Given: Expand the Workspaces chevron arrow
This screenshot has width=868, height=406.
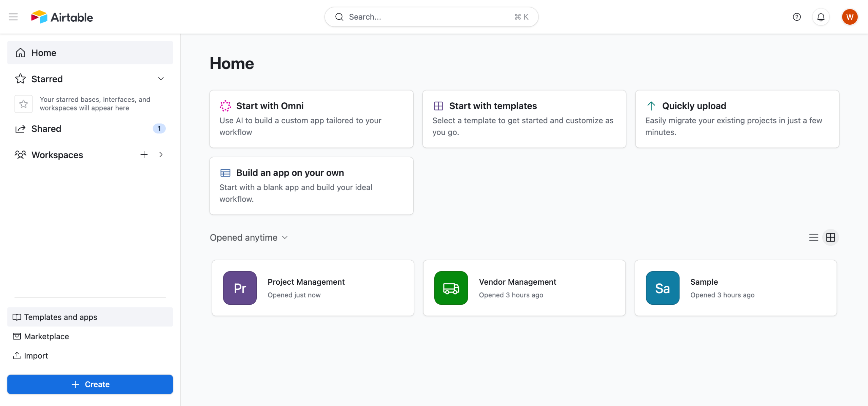Looking at the screenshot, I should coord(161,155).
